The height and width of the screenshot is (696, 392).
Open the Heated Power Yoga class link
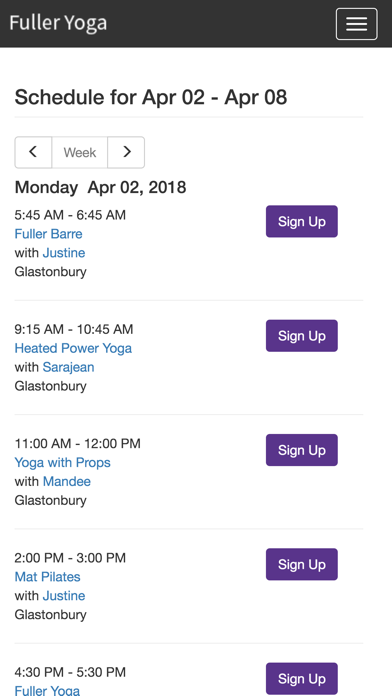click(x=73, y=348)
